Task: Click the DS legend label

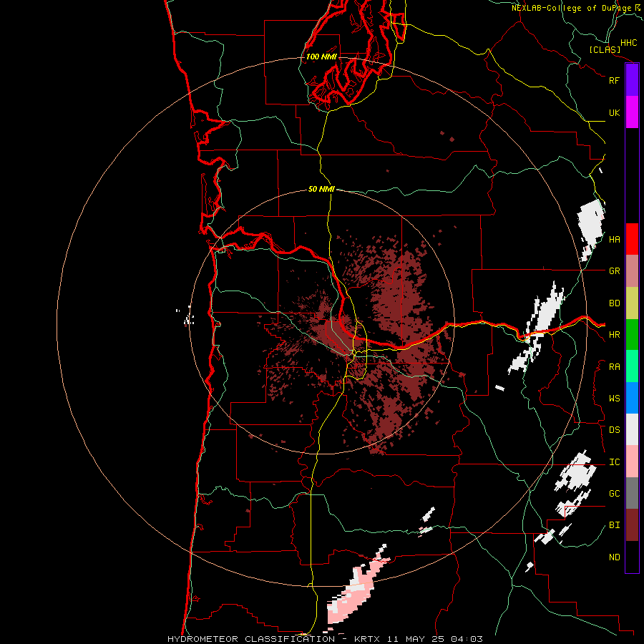Action: (x=614, y=430)
